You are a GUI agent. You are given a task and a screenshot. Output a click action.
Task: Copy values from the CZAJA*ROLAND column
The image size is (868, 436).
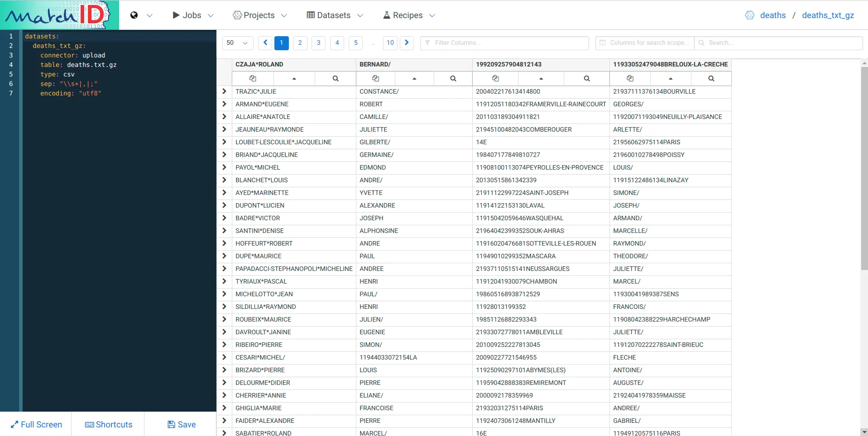252,78
